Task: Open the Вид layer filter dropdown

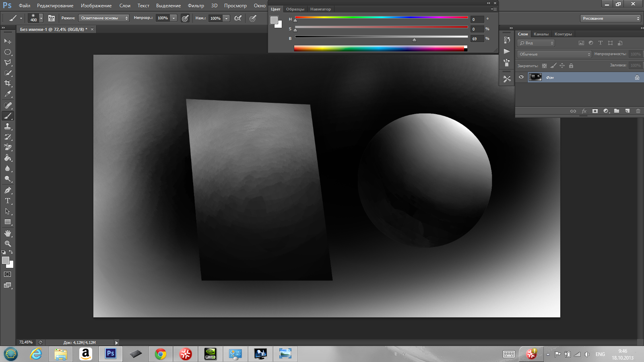Action: [x=536, y=43]
